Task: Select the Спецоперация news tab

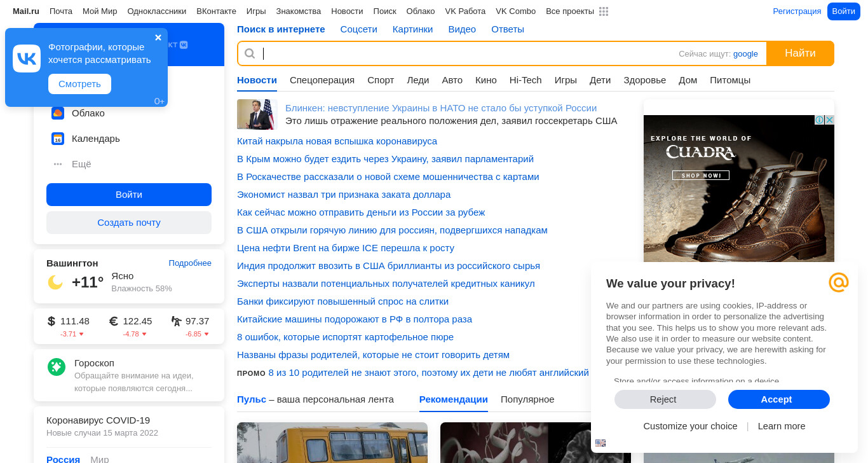Action: tap(322, 80)
